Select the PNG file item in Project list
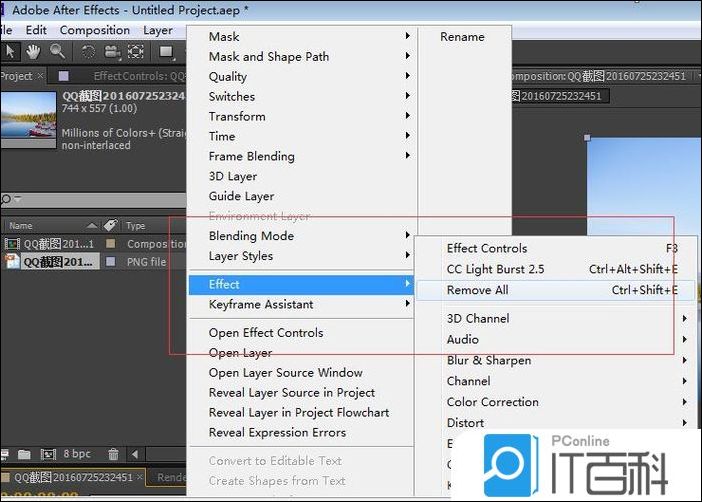 [58, 262]
